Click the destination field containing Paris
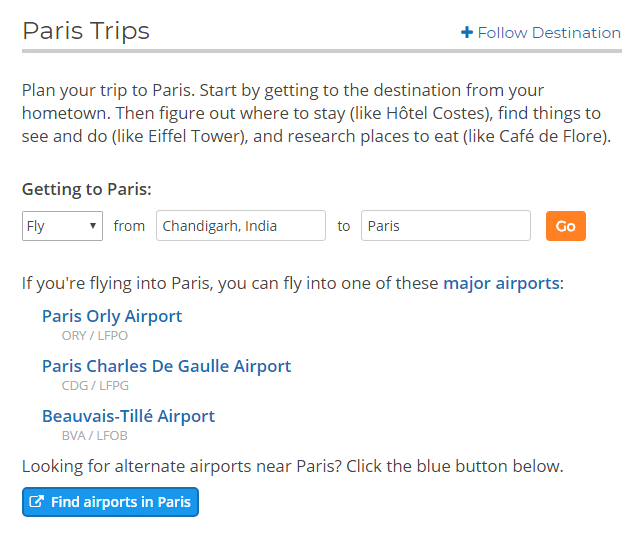 pyautogui.click(x=446, y=226)
